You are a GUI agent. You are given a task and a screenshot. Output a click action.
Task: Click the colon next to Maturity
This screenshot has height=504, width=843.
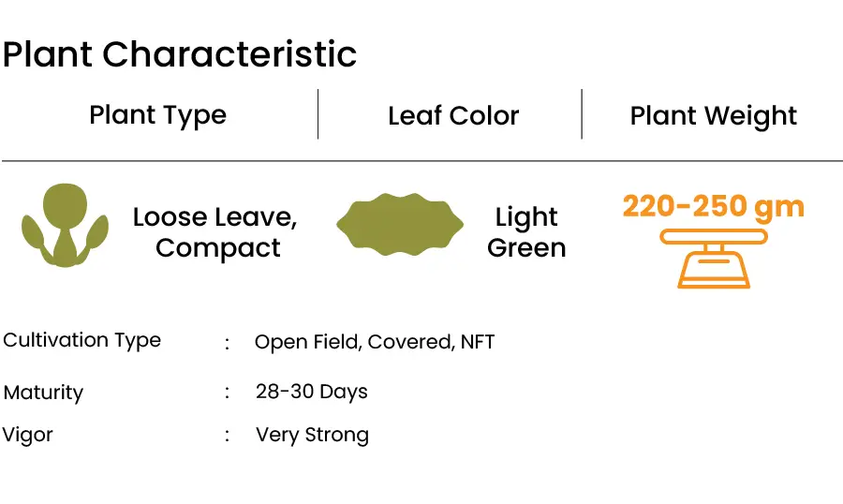point(228,393)
